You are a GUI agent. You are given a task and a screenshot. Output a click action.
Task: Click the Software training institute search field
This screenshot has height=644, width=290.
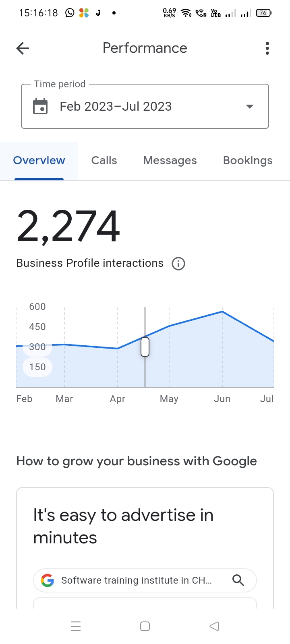pos(136,580)
